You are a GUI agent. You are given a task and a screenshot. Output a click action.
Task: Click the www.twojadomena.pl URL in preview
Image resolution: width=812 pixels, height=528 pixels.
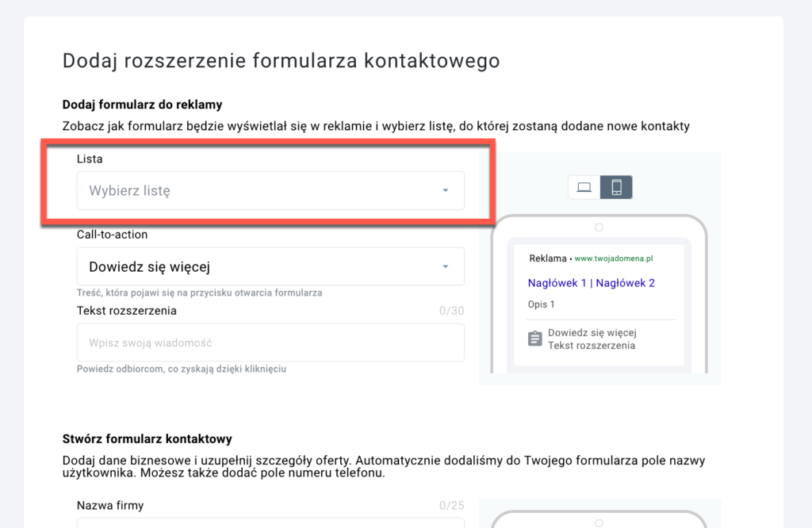[x=614, y=258]
